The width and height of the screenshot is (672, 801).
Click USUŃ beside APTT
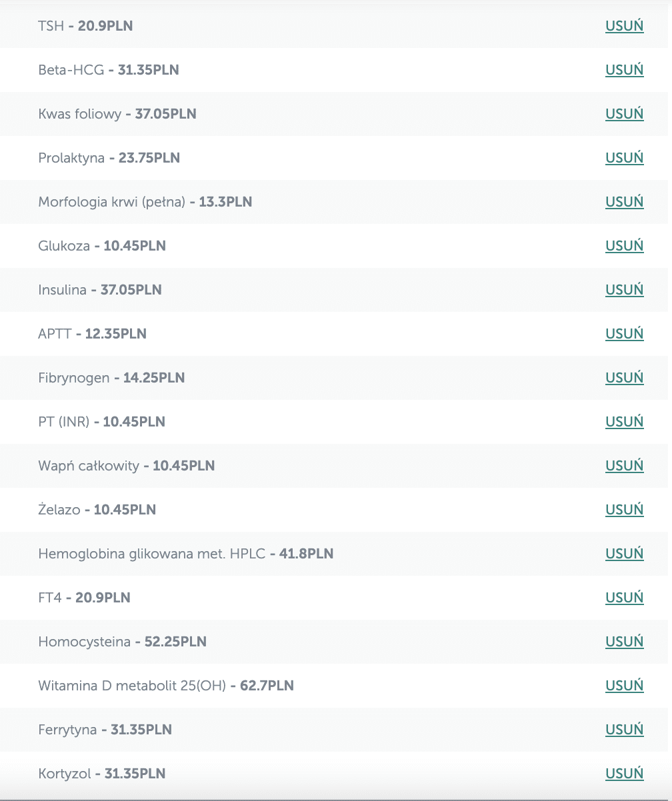[x=624, y=334]
